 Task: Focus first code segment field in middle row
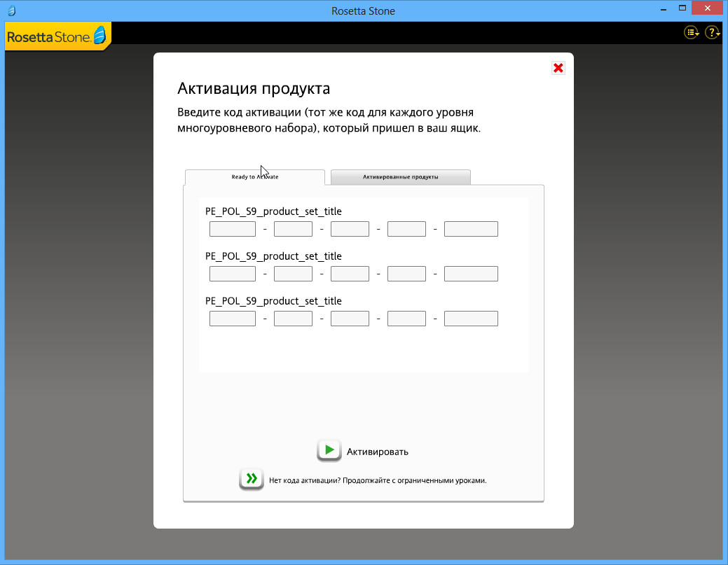[x=233, y=274]
